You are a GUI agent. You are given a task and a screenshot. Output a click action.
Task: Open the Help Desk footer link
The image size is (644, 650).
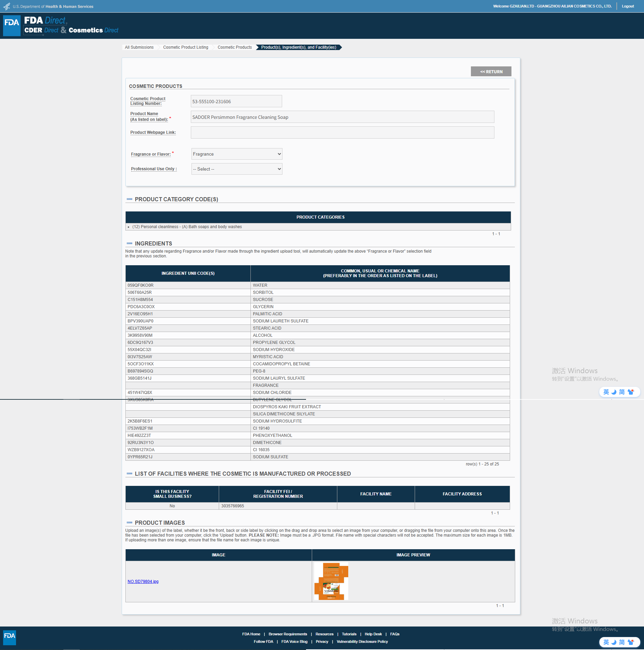click(373, 634)
